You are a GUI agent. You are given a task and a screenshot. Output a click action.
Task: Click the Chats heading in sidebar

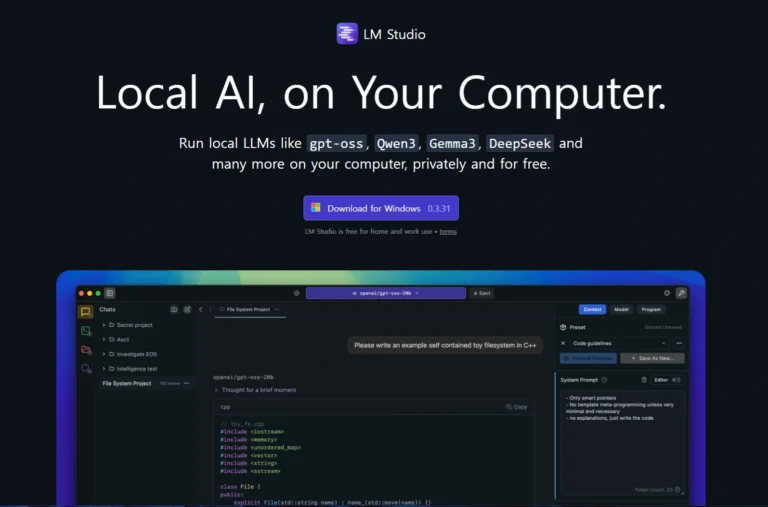pyautogui.click(x=107, y=310)
